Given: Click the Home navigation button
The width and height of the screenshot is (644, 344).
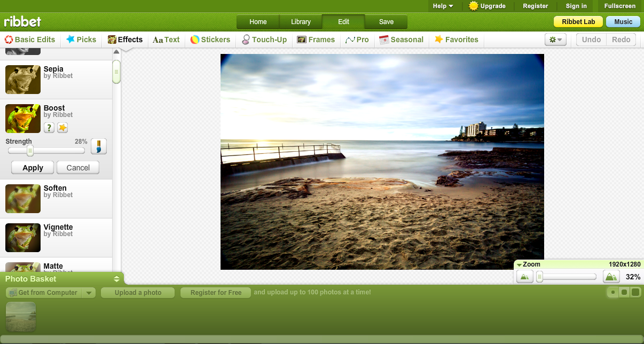Looking at the screenshot, I should (258, 22).
